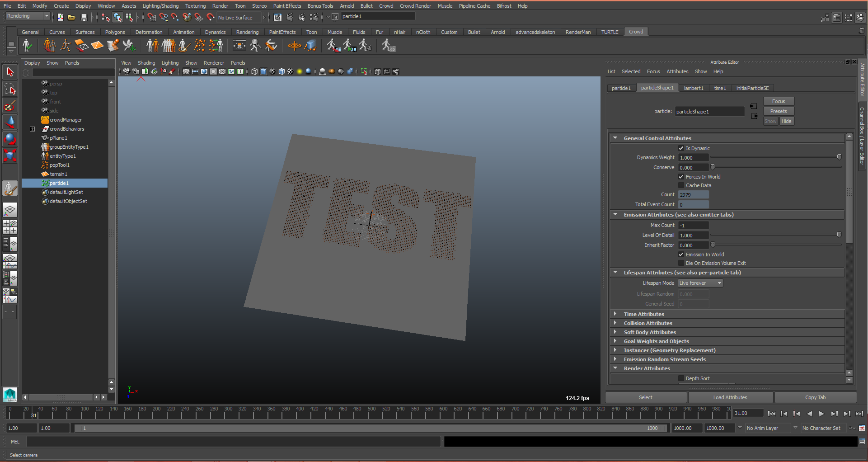Click the Open Scene folder icon

[71, 17]
